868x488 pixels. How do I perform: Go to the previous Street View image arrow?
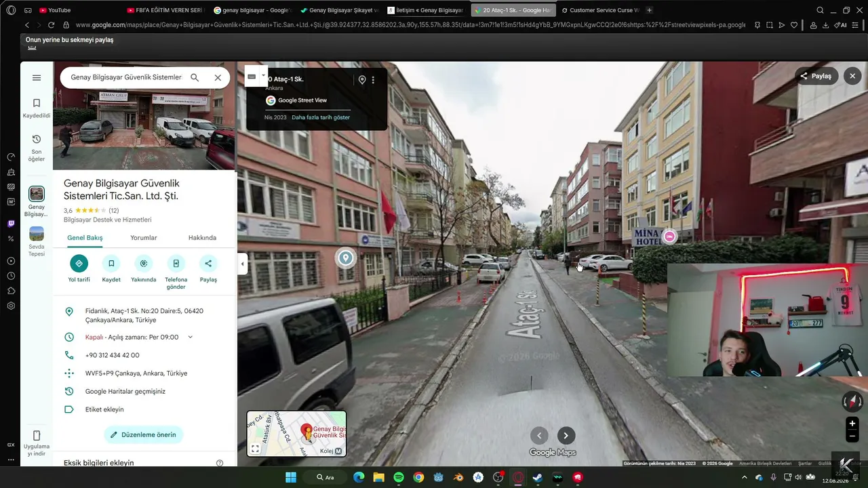point(539,436)
